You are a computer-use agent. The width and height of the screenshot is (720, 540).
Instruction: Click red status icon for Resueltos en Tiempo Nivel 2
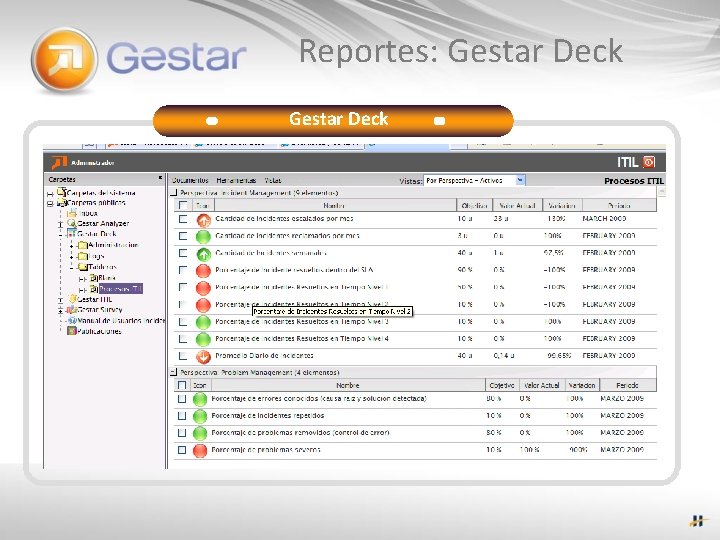(203, 305)
